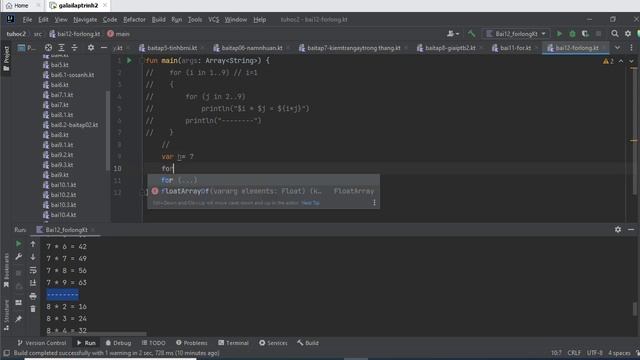The width and height of the screenshot is (640, 360).
Task: Minimize the Run tool window
Action: tap(631, 230)
